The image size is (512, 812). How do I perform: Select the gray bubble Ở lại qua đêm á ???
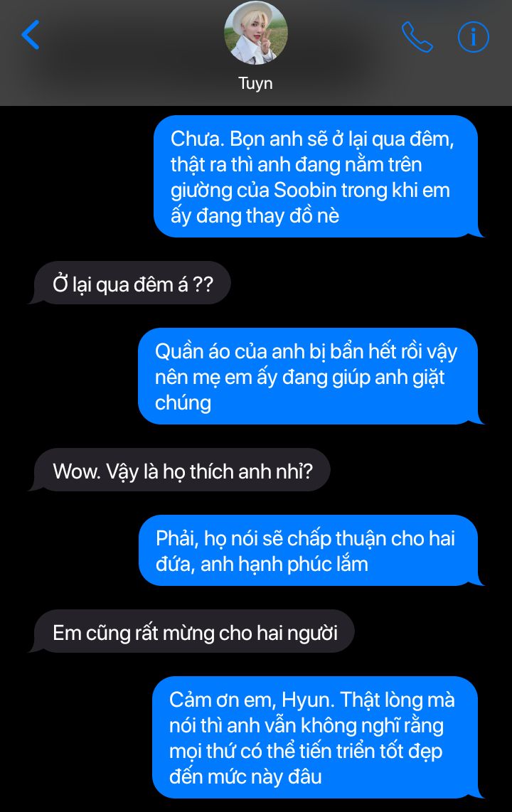pos(132,283)
